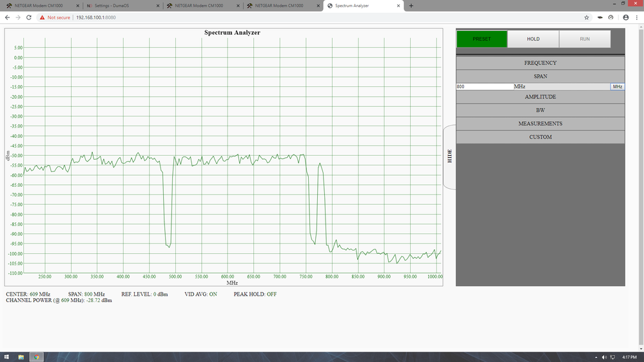This screenshot has height=362, width=644.
Task: Click the Not secure warning icon
Action: coord(42,17)
